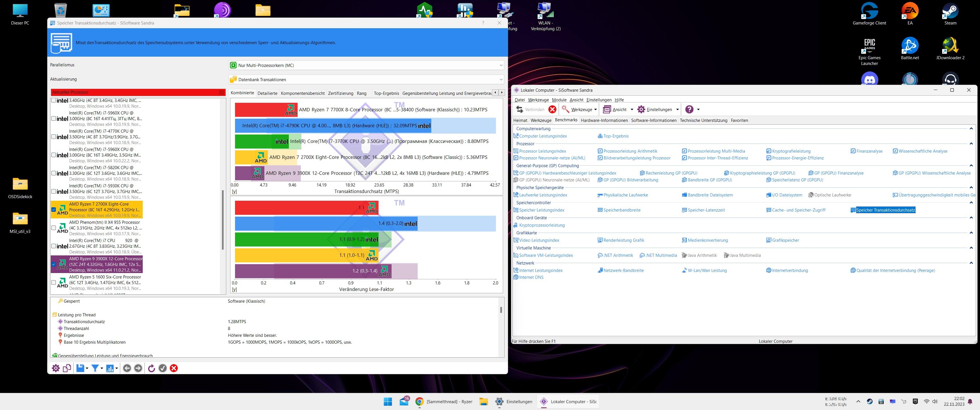The image size is (980, 410).
Task: Click the blue floppy disk save icon
Action: (x=80, y=368)
